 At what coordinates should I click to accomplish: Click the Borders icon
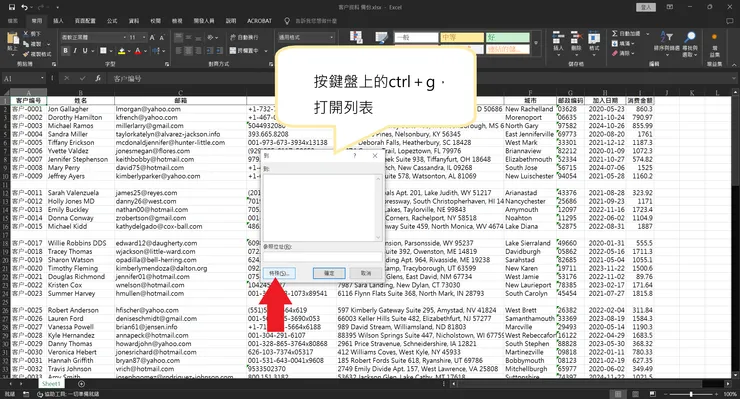click(x=103, y=51)
